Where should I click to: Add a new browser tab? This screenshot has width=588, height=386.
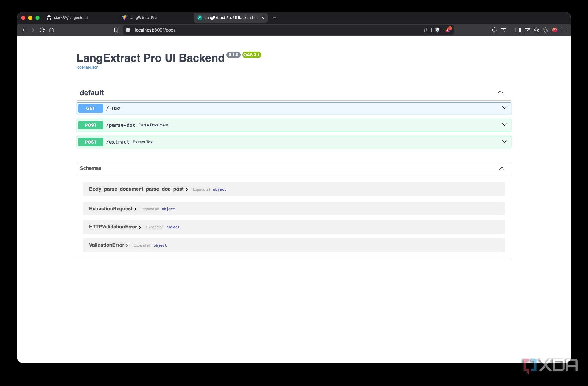pos(274,18)
